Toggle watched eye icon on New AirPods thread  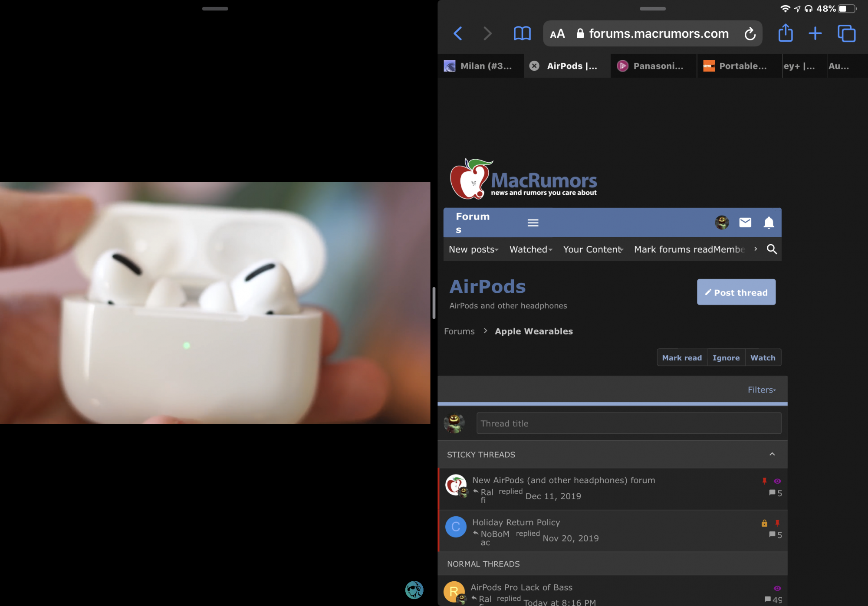(777, 481)
